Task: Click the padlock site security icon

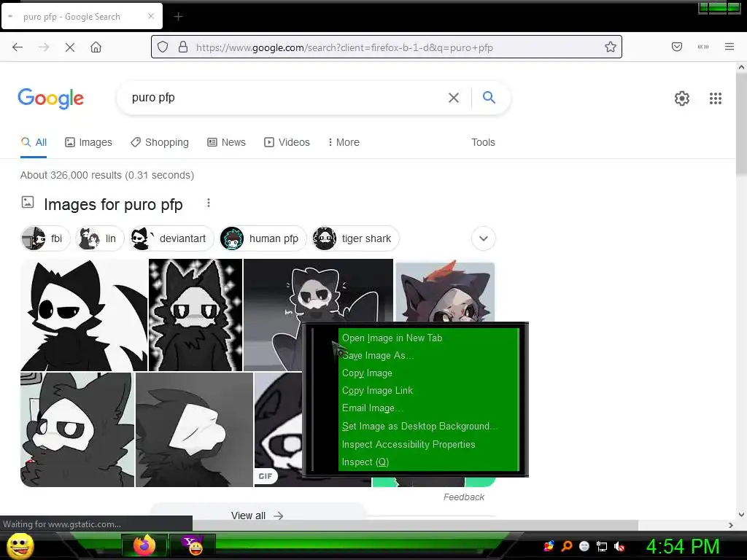Action: (x=183, y=47)
